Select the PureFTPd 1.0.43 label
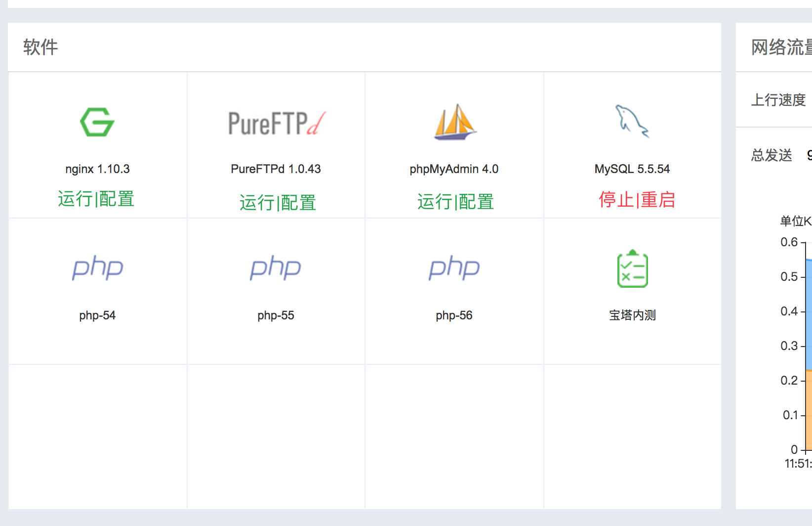 [x=276, y=169]
